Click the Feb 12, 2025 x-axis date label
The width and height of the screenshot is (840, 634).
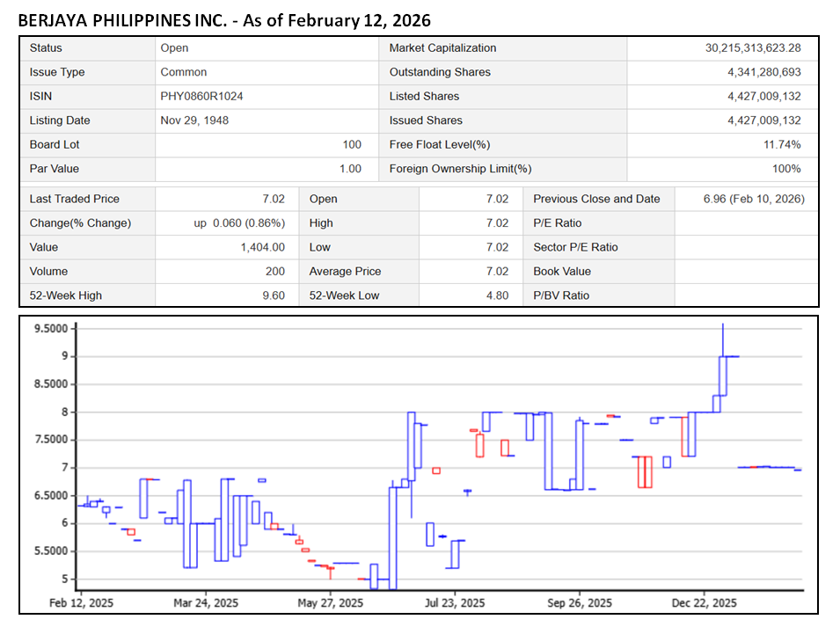click(81, 603)
